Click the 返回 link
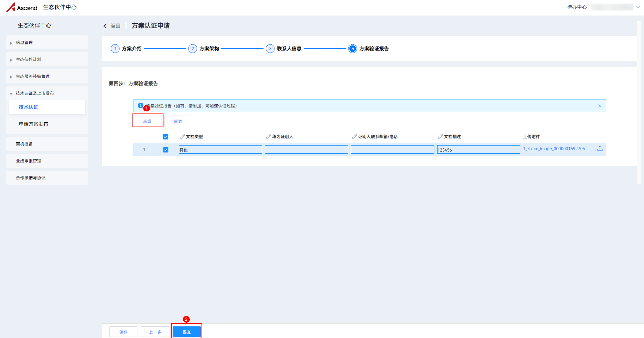The height and width of the screenshot is (338, 644). pyautogui.click(x=116, y=26)
